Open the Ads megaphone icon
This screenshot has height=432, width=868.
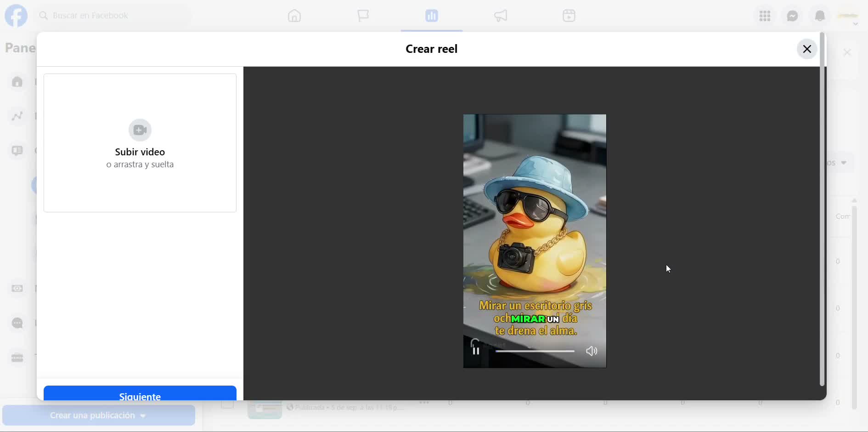click(501, 16)
